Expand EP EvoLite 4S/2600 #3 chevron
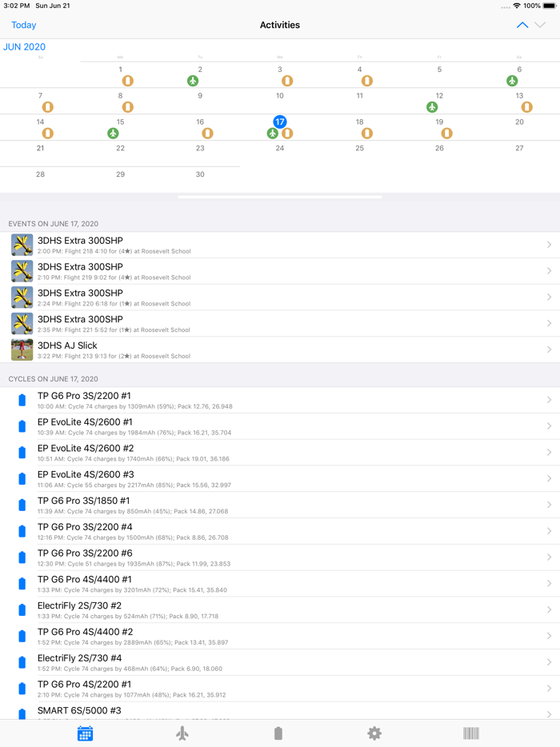This screenshot has height=747, width=560. coord(549,479)
